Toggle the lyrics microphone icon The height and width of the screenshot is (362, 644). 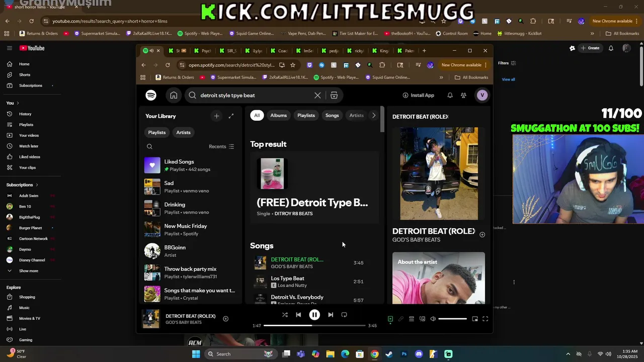(400, 319)
